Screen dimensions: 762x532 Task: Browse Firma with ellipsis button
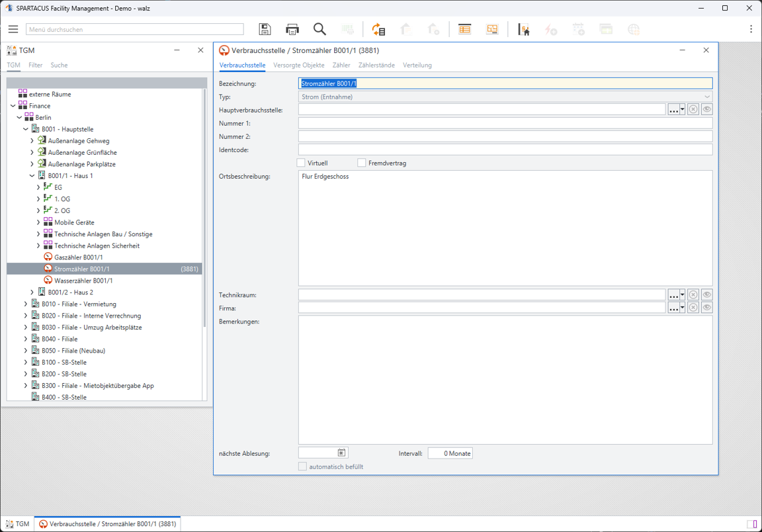point(673,308)
